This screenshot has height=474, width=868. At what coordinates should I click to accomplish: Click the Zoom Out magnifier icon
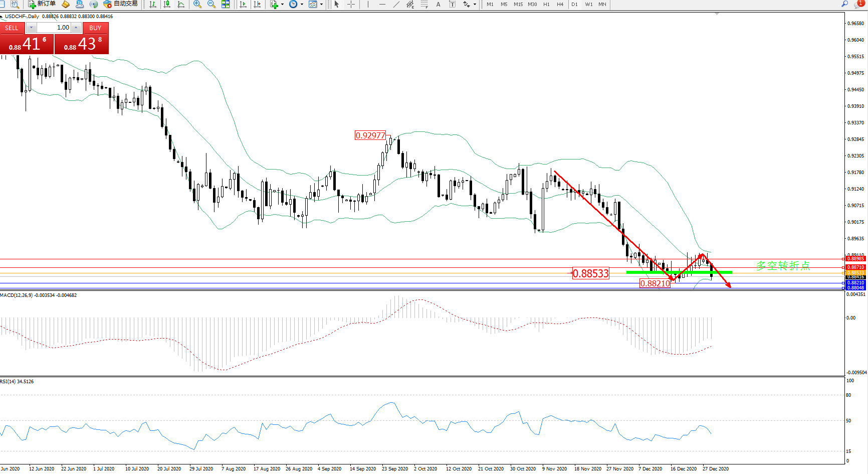pos(211,4)
